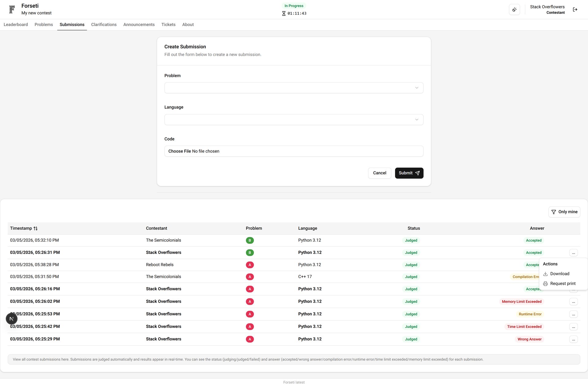Click the filter icon on Only mine button
Viewport: 588px width, 386px height.
(554, 212)
